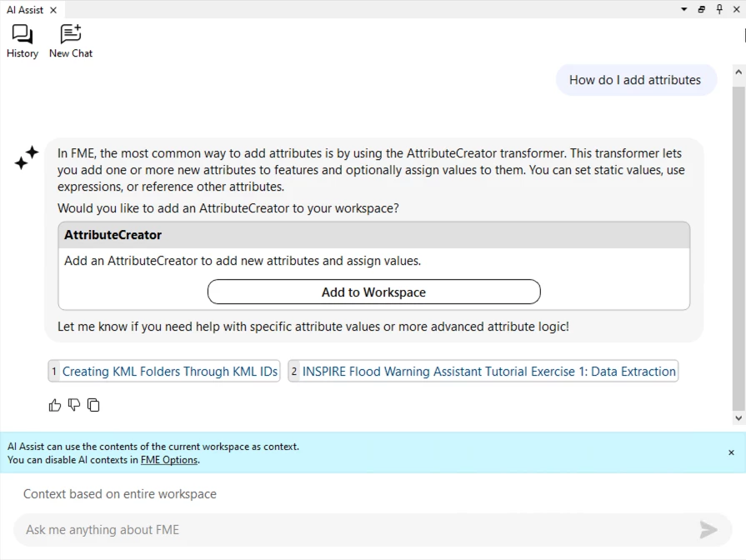Pin the AI Assist panel

coord(719,9)
